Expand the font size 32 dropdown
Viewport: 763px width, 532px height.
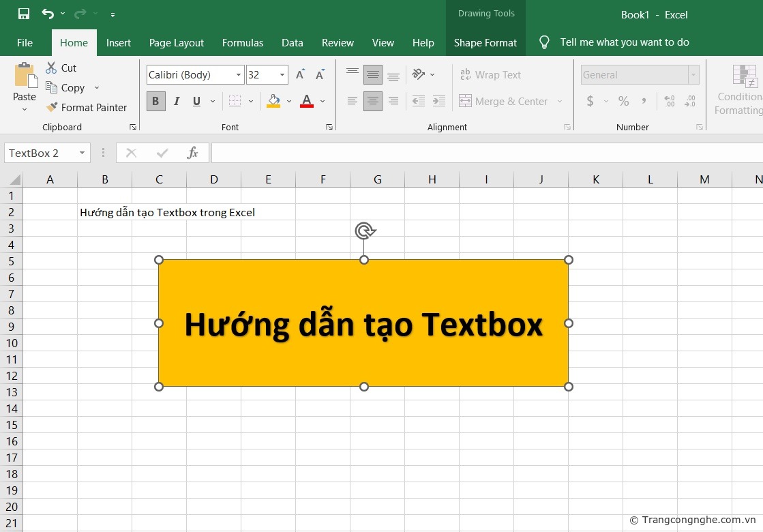point(282,75)
